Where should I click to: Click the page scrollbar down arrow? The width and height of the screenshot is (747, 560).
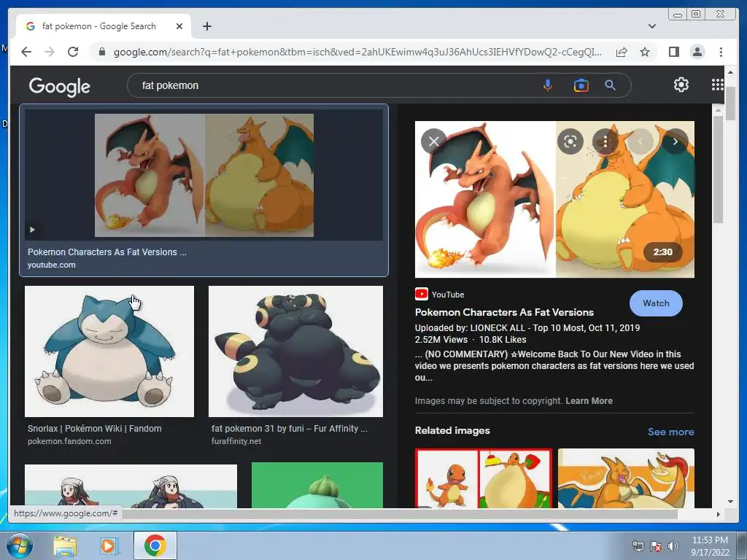click(730, 502)
